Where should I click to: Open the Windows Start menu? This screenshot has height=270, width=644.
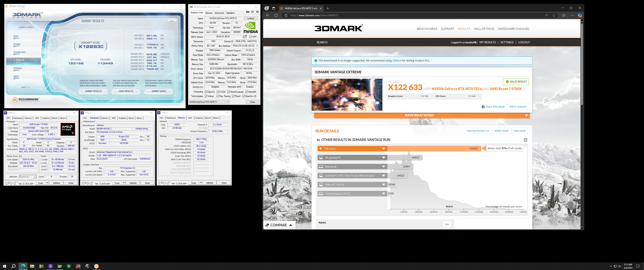pos(4,266)
